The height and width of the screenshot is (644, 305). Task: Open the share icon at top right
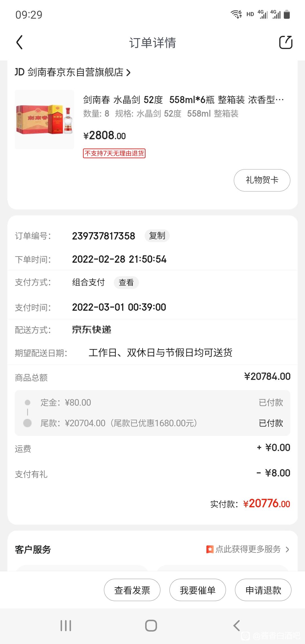[x=286, y=43]
